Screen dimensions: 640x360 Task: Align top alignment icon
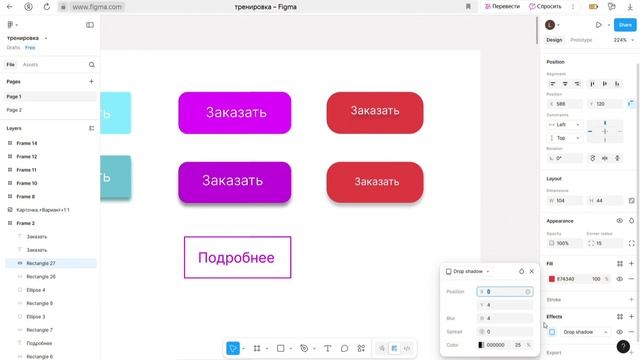point(592,84)
